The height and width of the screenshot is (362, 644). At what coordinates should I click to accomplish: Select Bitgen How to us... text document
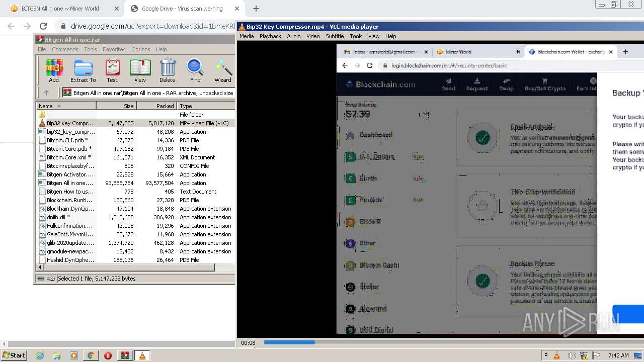136,192
